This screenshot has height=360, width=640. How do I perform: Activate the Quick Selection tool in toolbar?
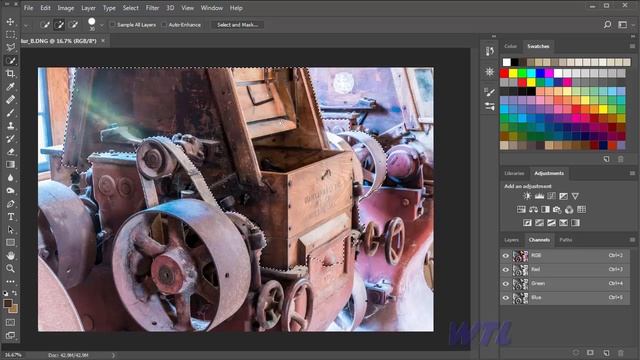click(x=10, y=60)
